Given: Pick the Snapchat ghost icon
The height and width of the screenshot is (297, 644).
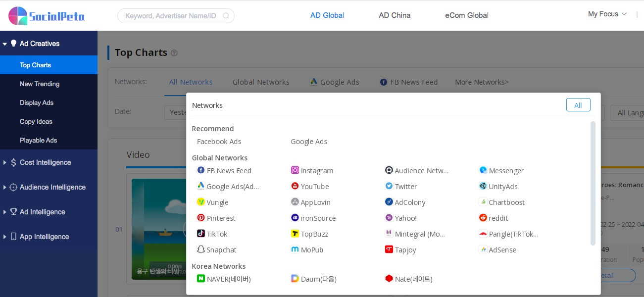Looking at the screenshot, I should tap(201, 249).
